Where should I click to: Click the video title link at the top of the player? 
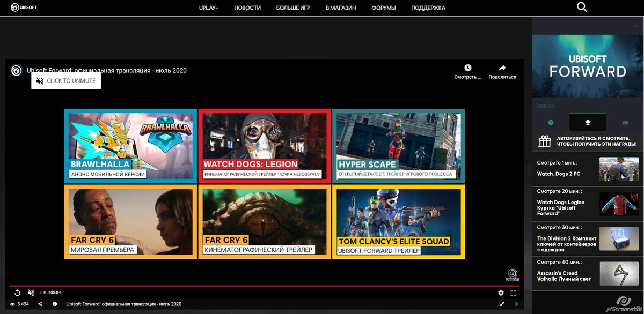107,70
